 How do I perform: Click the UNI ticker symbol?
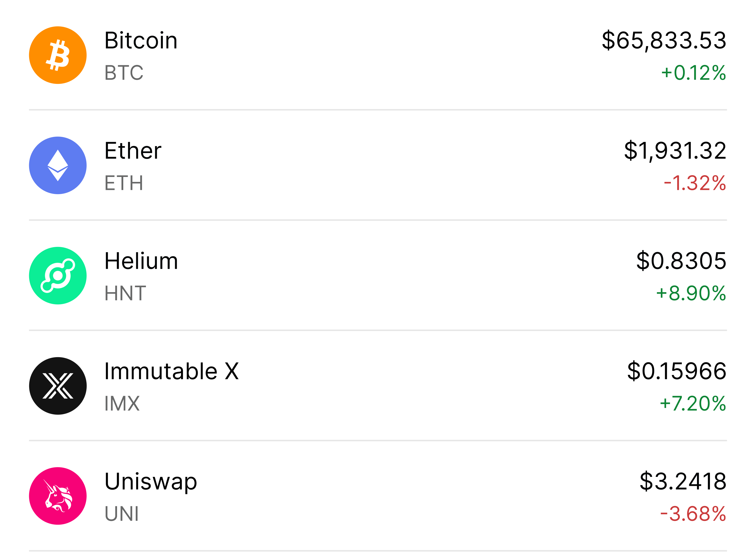tap(122, 514)
